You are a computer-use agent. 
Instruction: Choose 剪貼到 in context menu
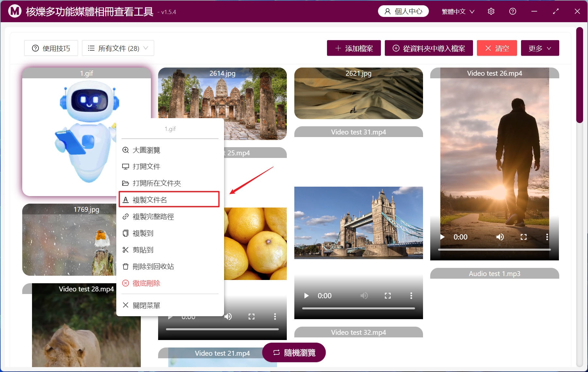coord(170,250)
